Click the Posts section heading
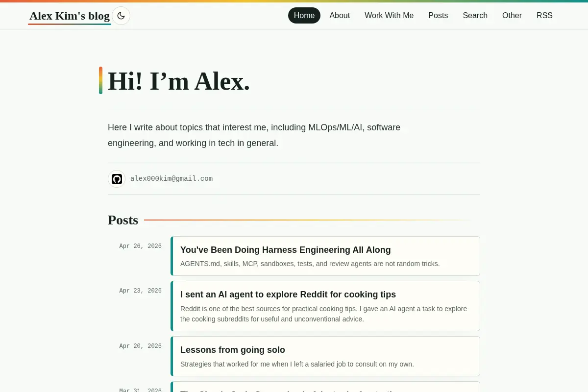588x392 pixels. coord(123,220)
